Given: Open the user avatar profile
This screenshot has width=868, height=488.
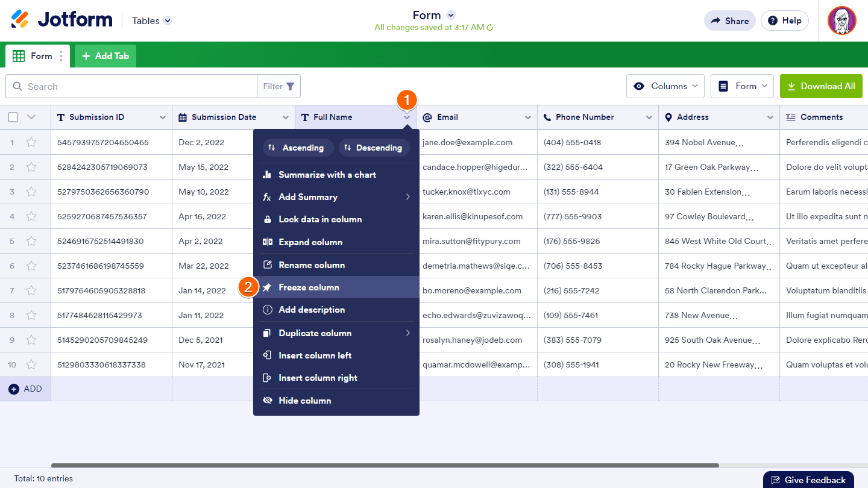Looking at the screenshot, I should pos(841,20).
